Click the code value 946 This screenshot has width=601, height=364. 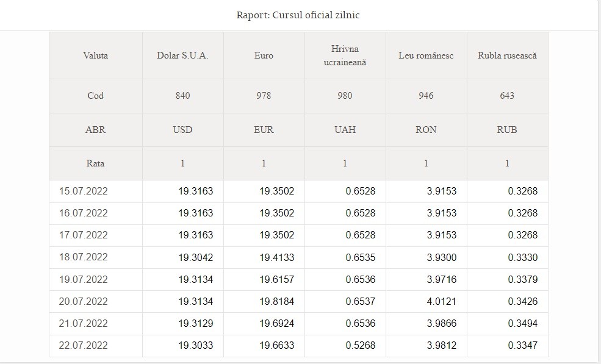(x=426, y=96)
